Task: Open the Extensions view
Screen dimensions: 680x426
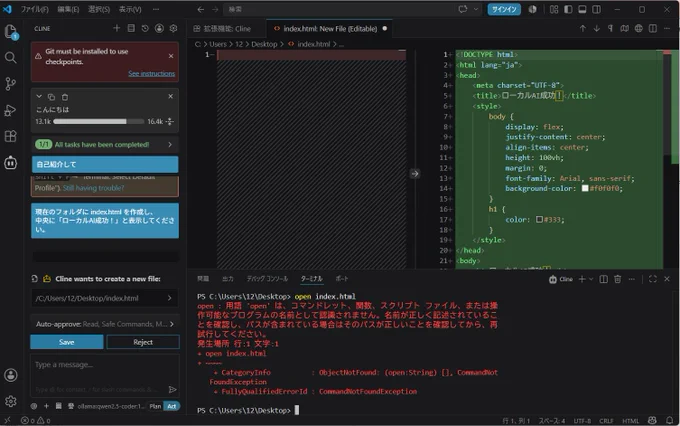Action: [x=10, y=136]
